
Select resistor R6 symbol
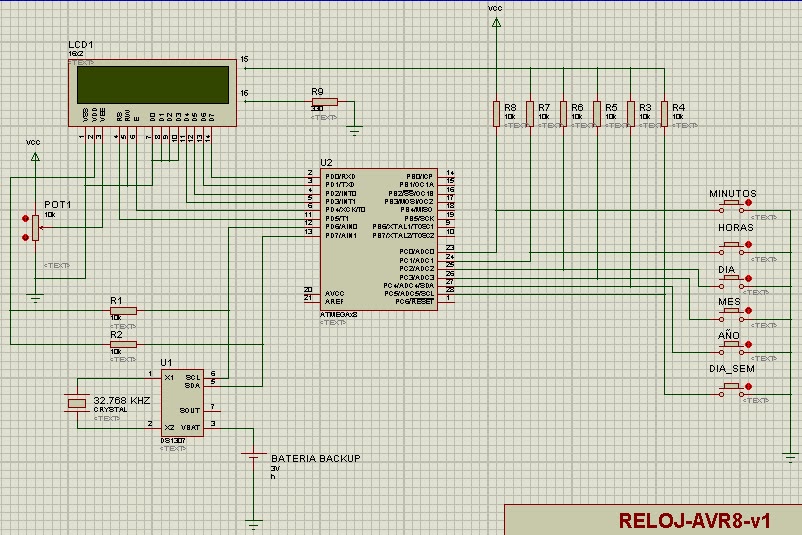click(x=563, y=114)
